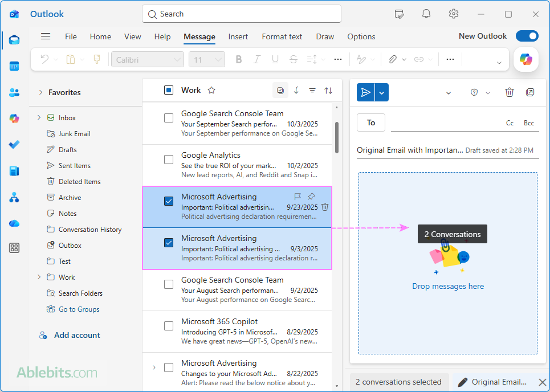The width and height of the screenshot is (550, 392).
Task: Open the Calibri font dropdown
Action: click(147, 59)
